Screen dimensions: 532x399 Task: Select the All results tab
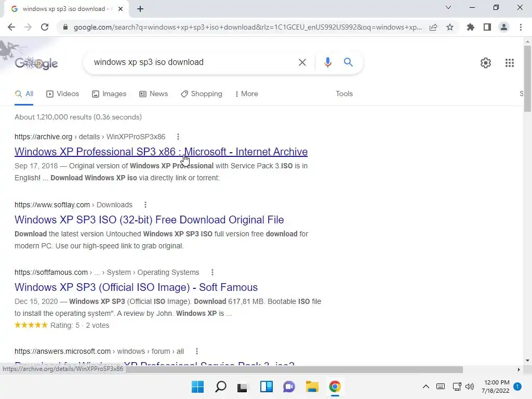[x=24, y=94]
